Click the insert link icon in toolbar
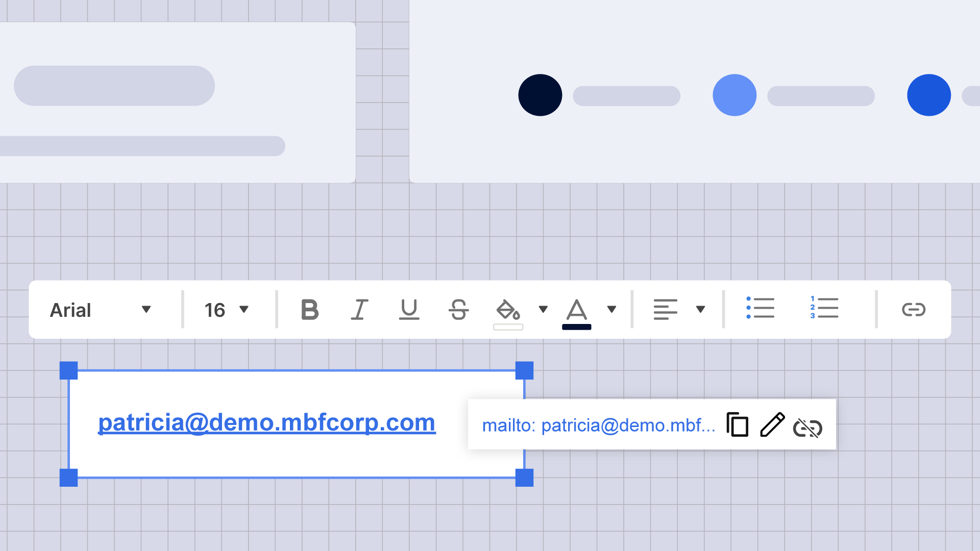 913,310
